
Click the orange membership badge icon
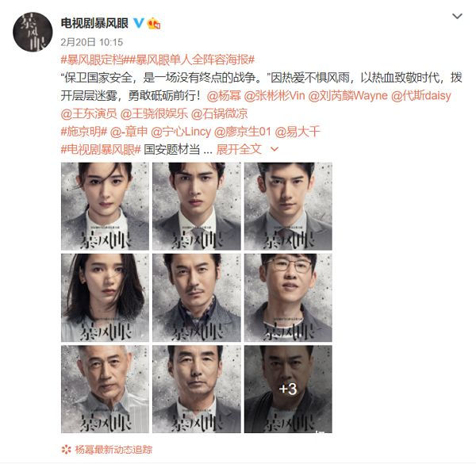154,23
